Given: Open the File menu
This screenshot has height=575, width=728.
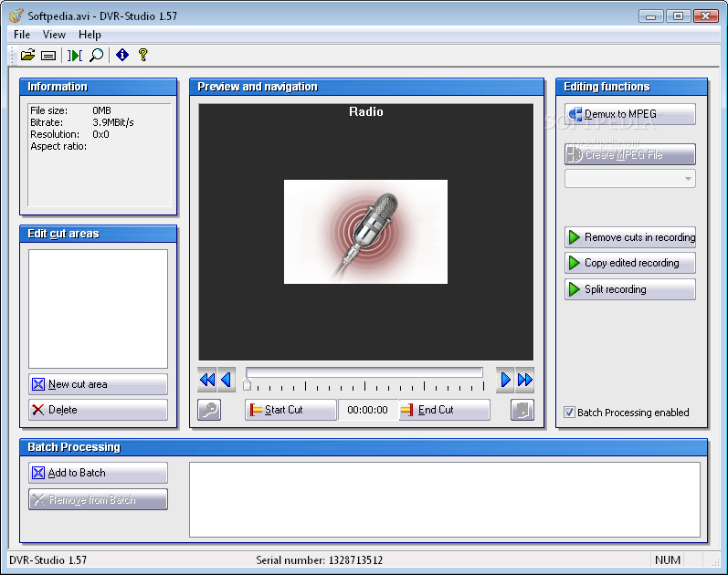Looking at the screenshot, I should 22,35.
